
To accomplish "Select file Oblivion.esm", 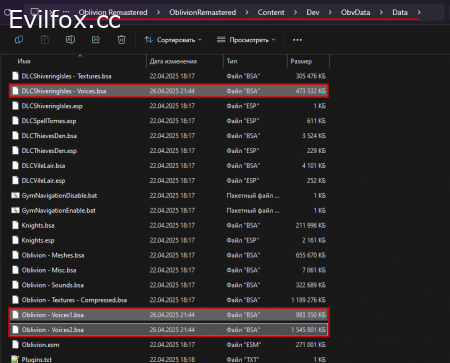I will (x=169, y=345).
